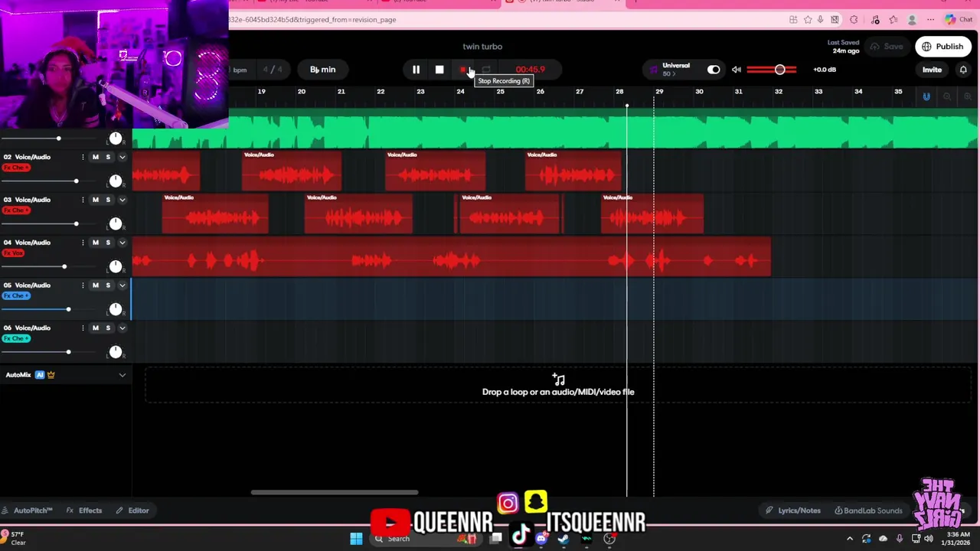Image resolution: width=980 pixels, height=551 pixels.
Task: Toggle the magnet snap icon on the ruler
Action: click(926, 96)
